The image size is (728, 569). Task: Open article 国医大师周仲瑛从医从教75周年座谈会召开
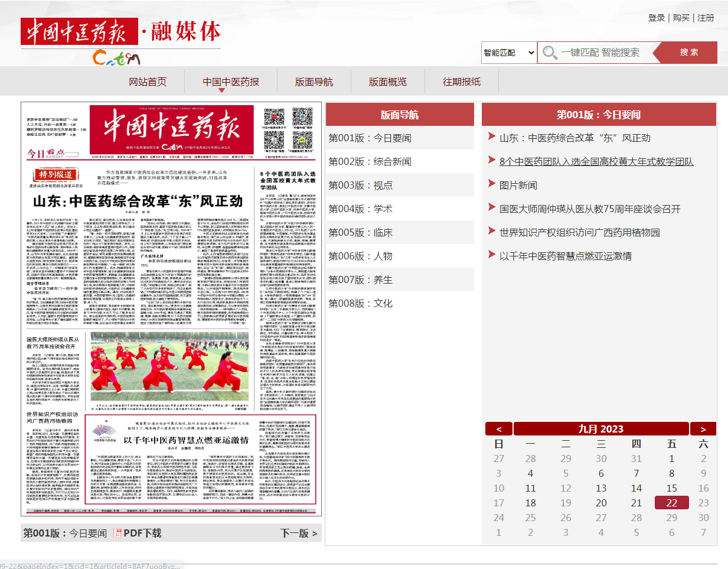pos(590,209)
